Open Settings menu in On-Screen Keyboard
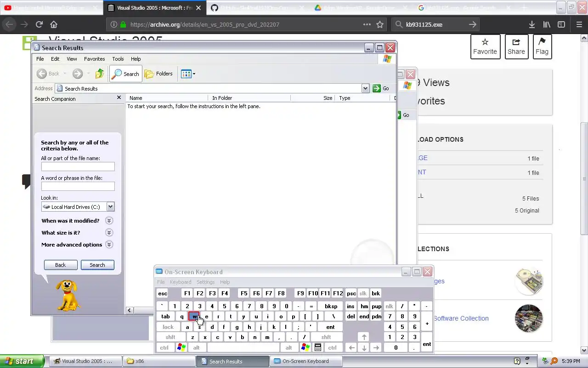 (205, 282)
